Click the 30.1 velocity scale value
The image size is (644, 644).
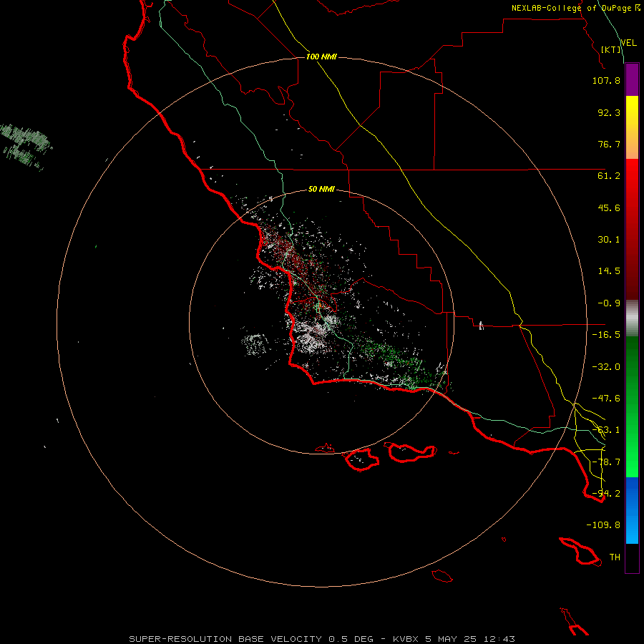coord(609,240)
